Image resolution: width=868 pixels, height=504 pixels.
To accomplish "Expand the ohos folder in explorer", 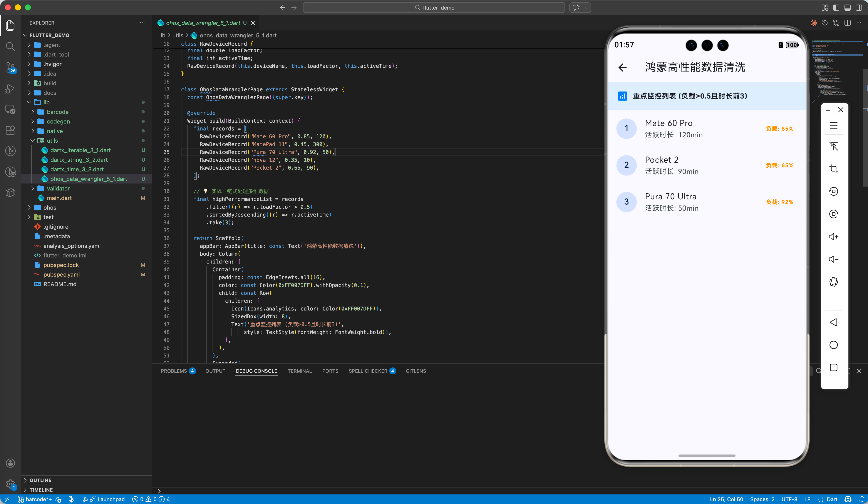I will click(50, 208).
